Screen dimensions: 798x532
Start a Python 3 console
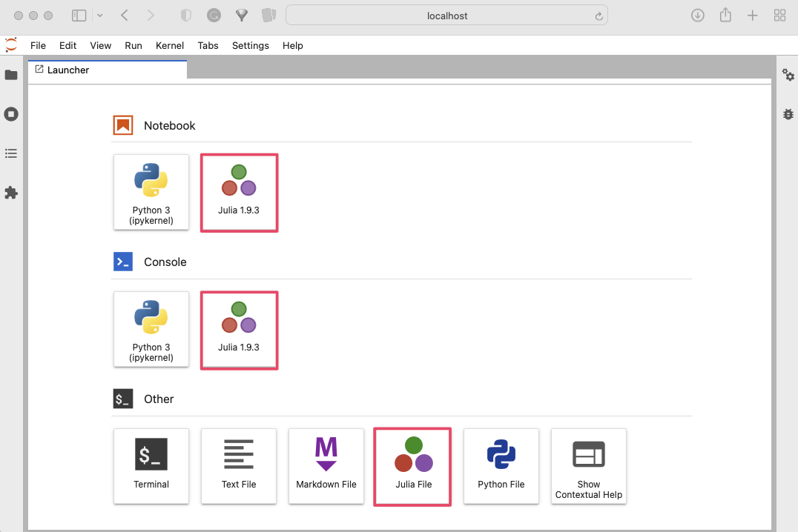tap(151, 329)
